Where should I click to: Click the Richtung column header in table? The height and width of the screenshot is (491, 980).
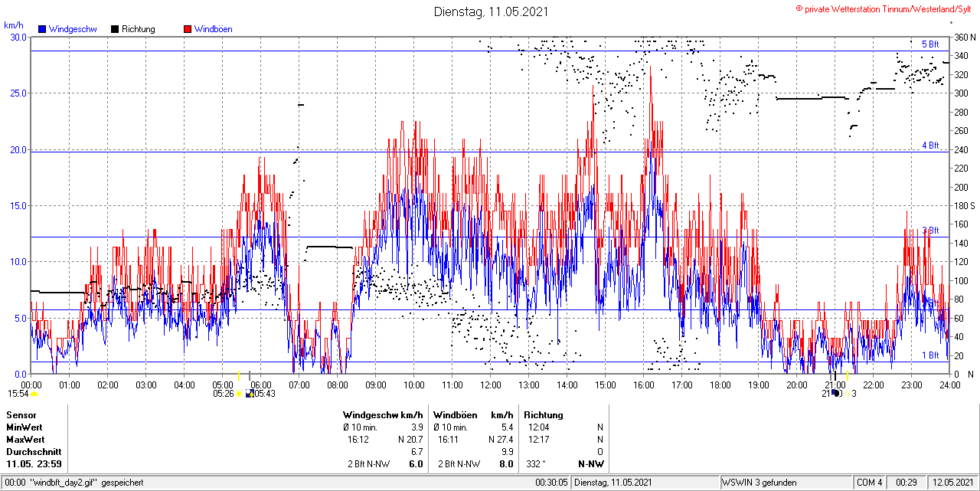tap(544, 414)
